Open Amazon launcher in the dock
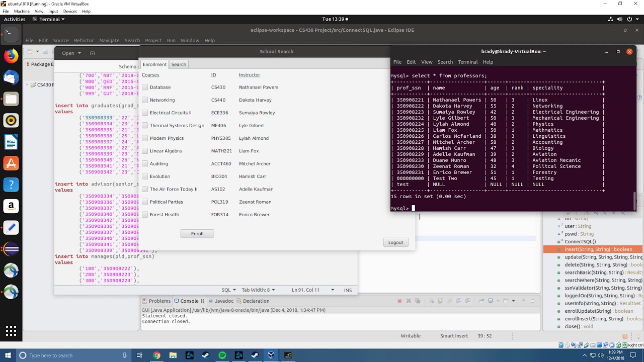Image resolution: width=644 pixels, height=362 pixels. [x=11, y=206]
